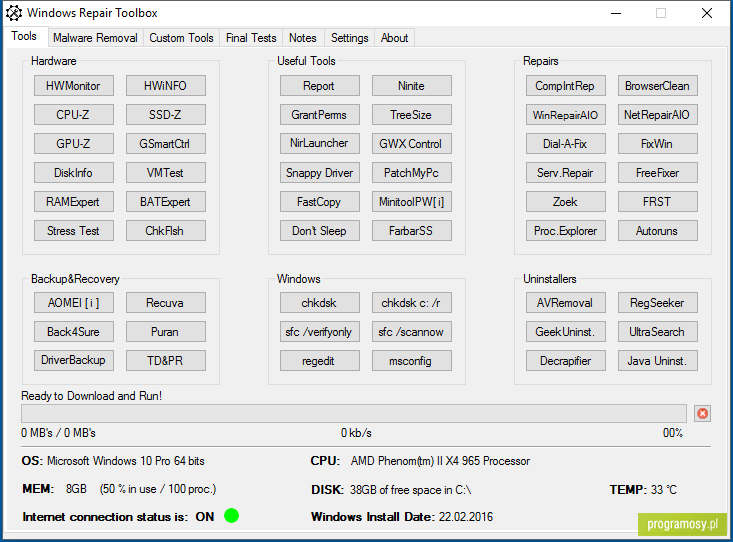
Task: Open Proc.Explorer
Action: pyautogui.click(x=566, y=231)
